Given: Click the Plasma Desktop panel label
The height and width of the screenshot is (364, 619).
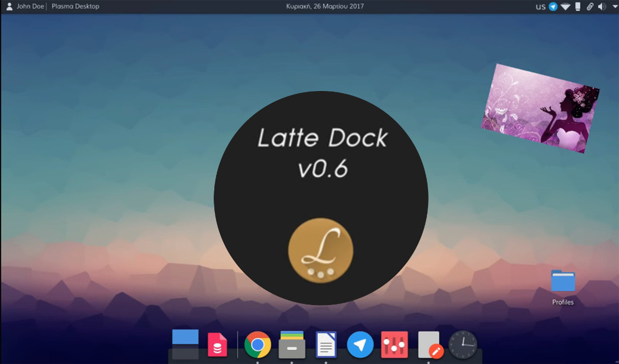Looking at the screenshot, I should pos(75,7).
